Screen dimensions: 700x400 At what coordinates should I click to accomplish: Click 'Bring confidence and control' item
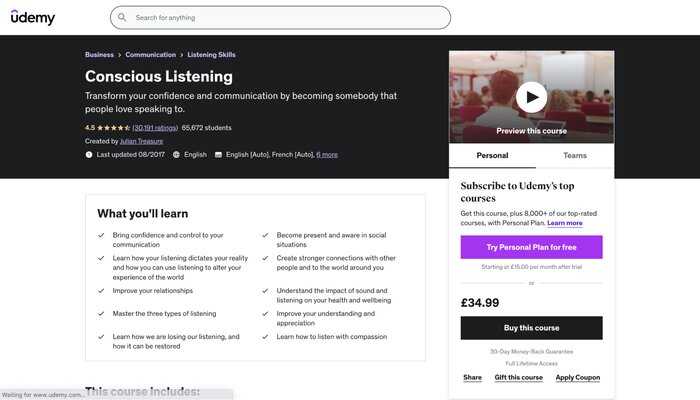[x=168, y=240]
